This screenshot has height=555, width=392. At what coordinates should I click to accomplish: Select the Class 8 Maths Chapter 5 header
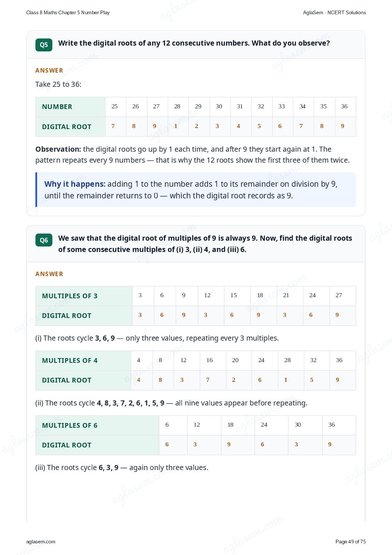point(68,12)
